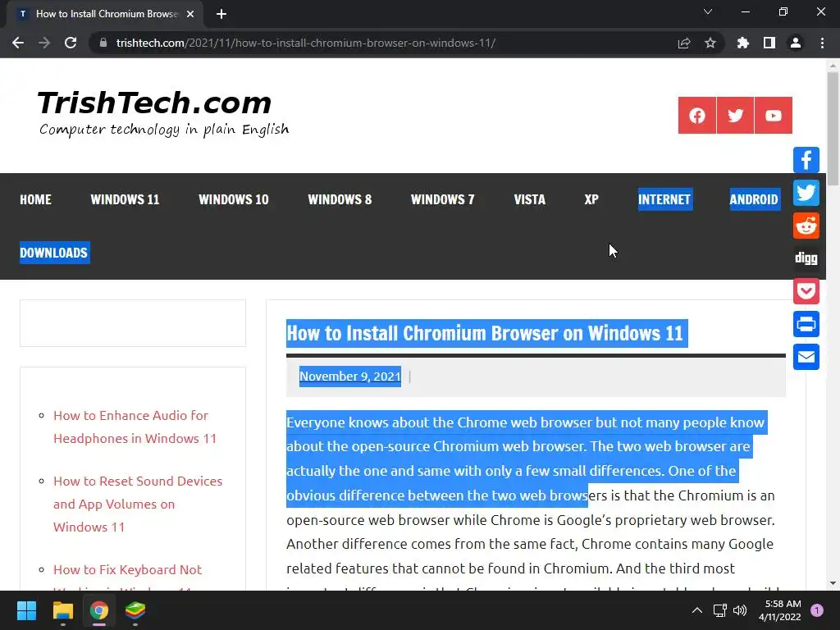
Task: Share on Reddit via the sidebar icon
Action: coord(806,226)
